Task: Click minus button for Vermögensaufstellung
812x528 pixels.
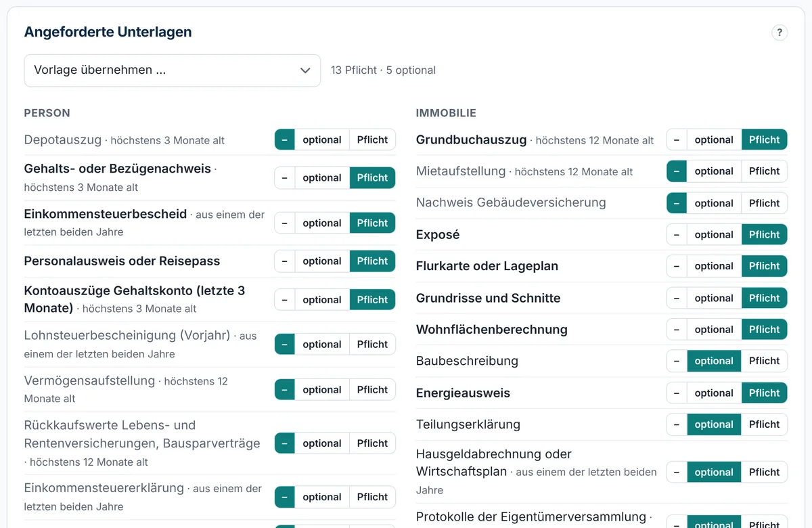Action: coord(284,390)
